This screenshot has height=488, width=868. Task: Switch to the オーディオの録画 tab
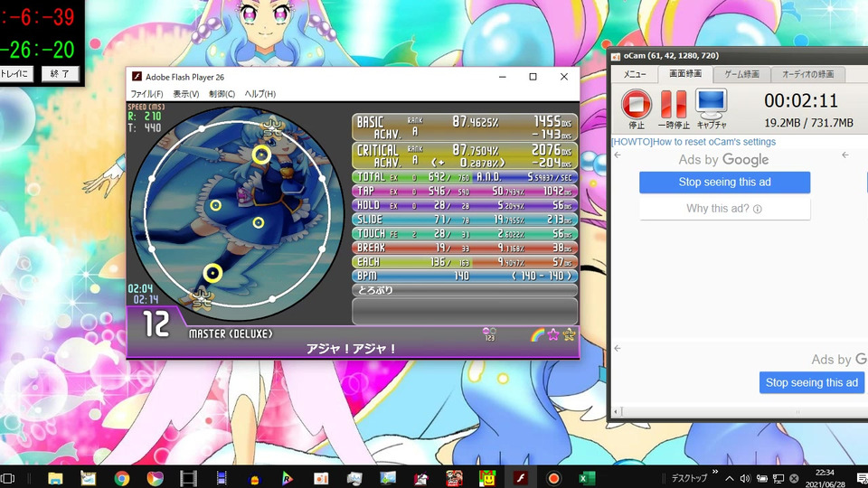pos(807,74)
